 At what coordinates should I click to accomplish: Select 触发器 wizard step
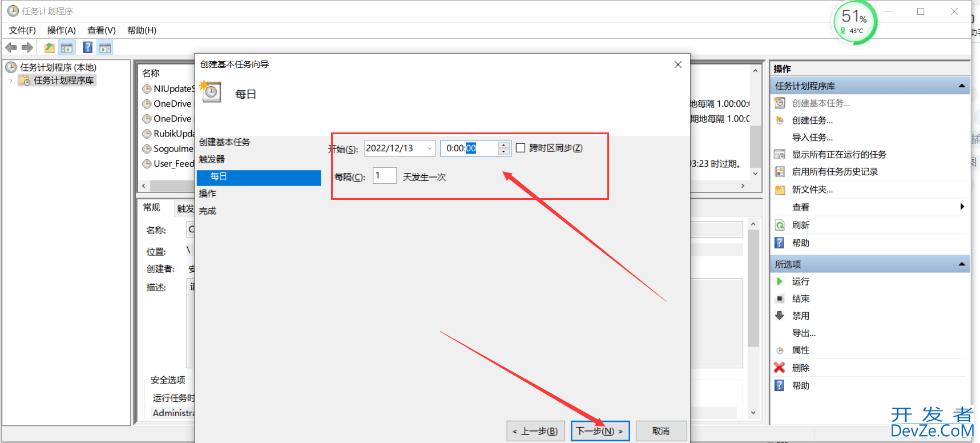click(x=212, y=159)
